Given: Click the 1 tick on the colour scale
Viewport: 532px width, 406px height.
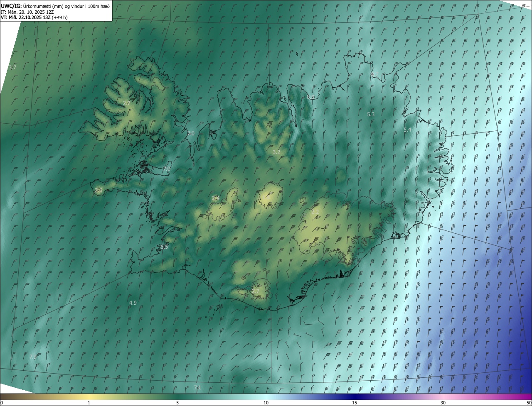Looking at the screenshot, I should (x=89, y=403).
